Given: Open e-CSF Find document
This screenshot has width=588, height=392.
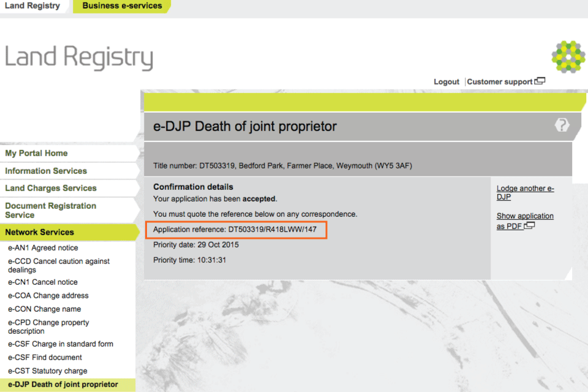Looking at the screenshot, I should [x=45, y=357].
